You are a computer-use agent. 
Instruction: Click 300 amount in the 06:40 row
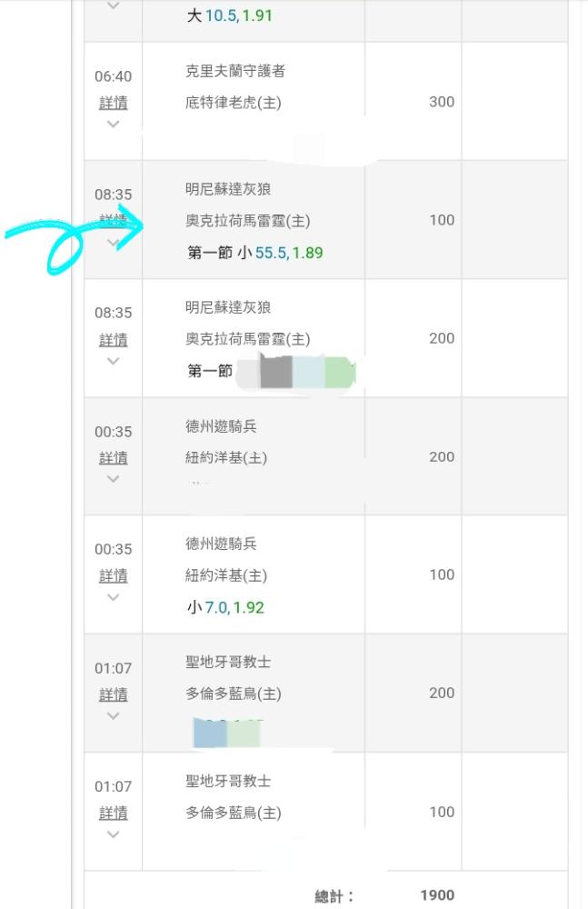[442, 102]
